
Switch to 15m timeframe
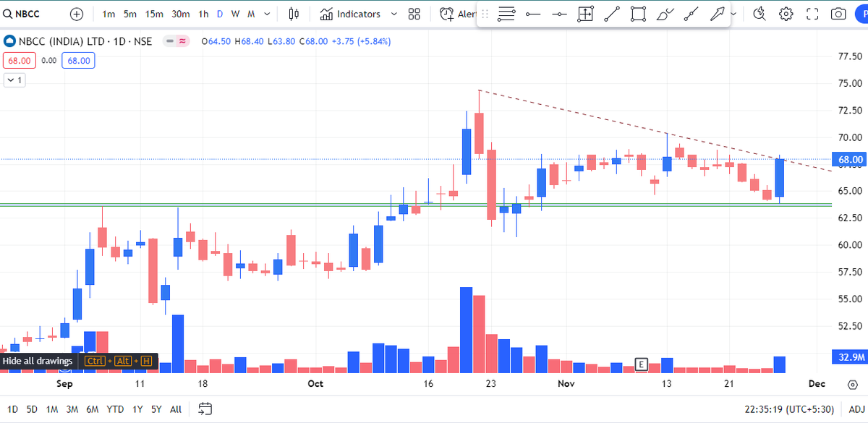(154, 14)
